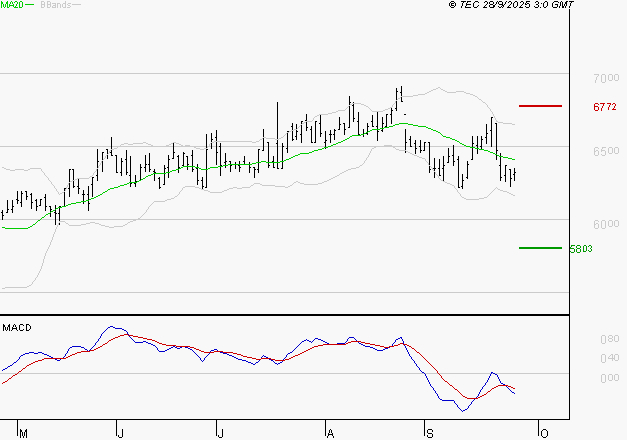The image size is (627, 440).
Task: Click the 7000 price axis label
Action: tap(579, 78)
